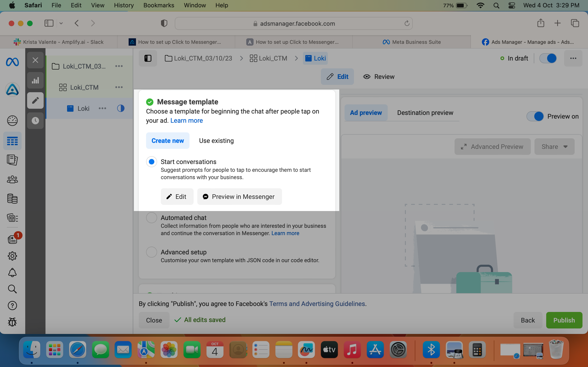Open the bar chart insights icon
Viewport: 588px width, 367px height.
coord(35,80)
